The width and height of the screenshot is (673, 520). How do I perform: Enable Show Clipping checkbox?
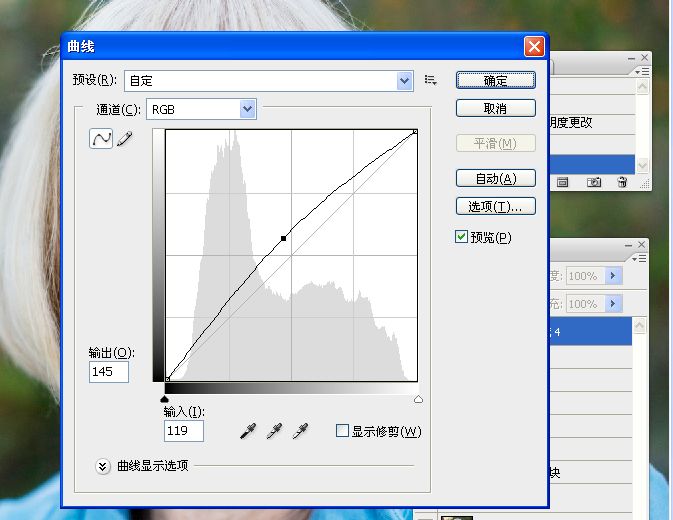(342, 430)
